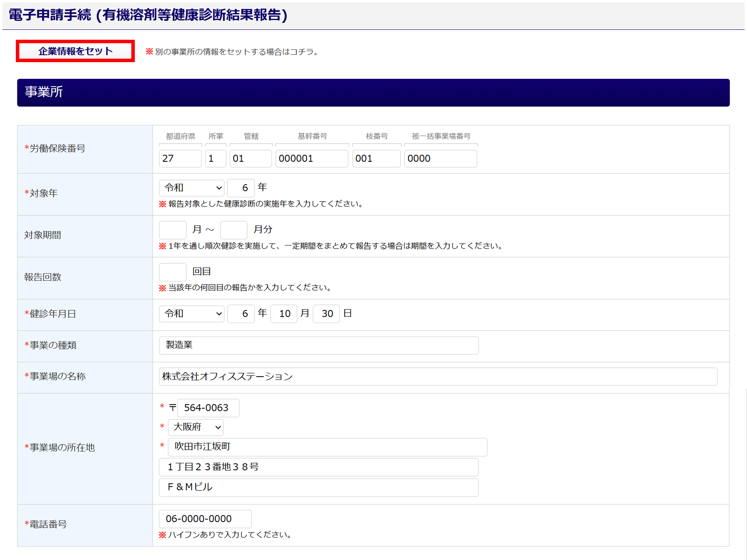This screenshot has width=747, height=560.
Task: Focus the 基幹番号 field with 000001
Action: pos(312,159)
